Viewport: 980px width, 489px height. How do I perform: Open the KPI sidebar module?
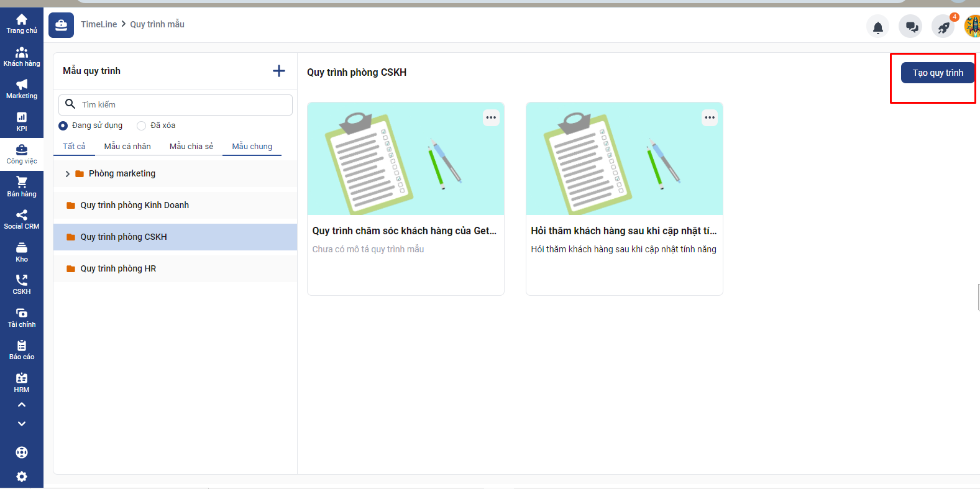[x=22, y=121]
